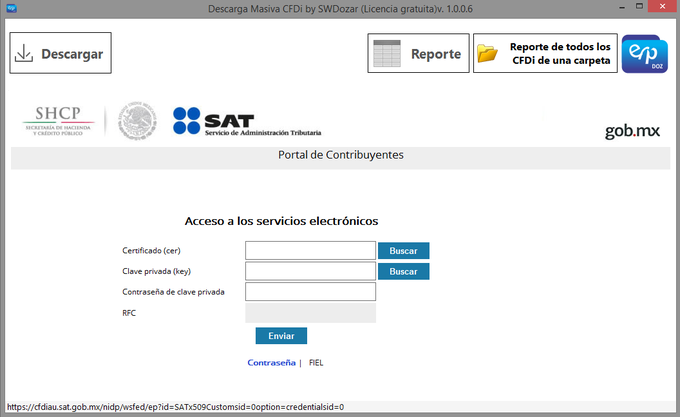Focus the Clave privada (key) input field
680x417 pixels.
pos(311,271)
